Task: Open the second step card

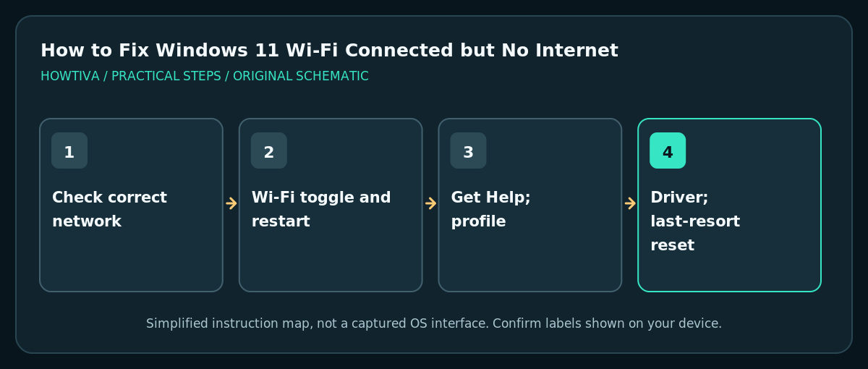Action: [x=331, y=205]
